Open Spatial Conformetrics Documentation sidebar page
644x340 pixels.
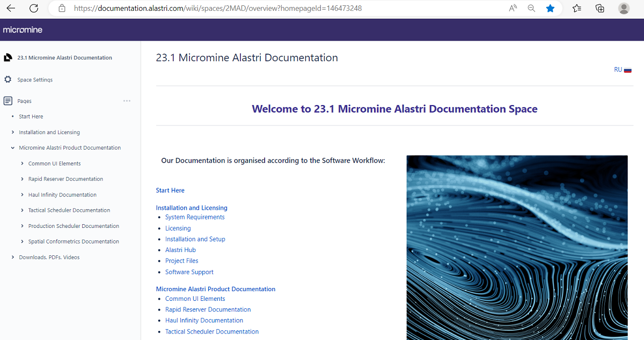coord(74,241)
